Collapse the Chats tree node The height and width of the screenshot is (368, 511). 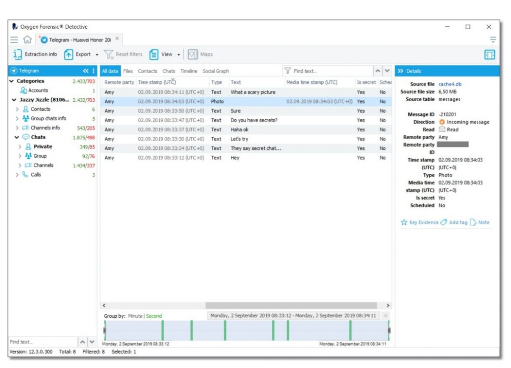pyautogui.click(x=17, y=137)
